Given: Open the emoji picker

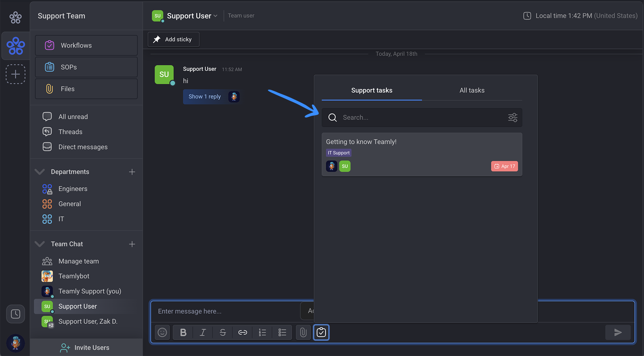Looking at the screenshot, I should pyautogui.click(x=162, y=333).
